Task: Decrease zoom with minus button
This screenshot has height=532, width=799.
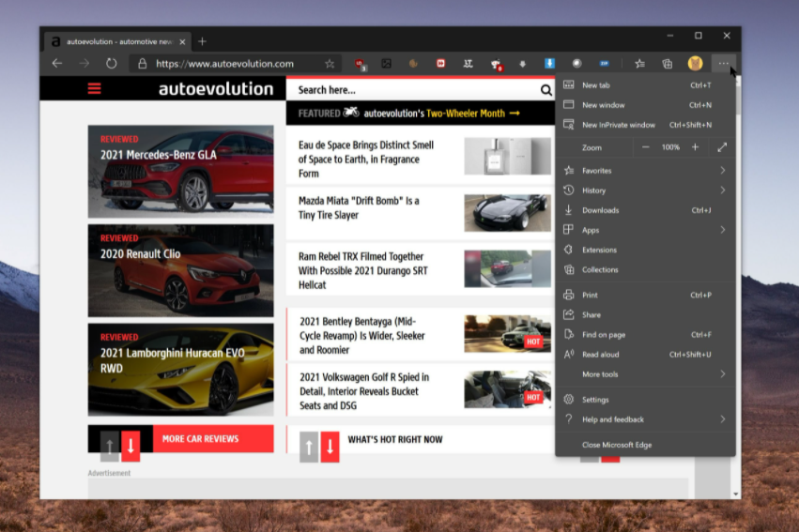Action: (646, 147)
